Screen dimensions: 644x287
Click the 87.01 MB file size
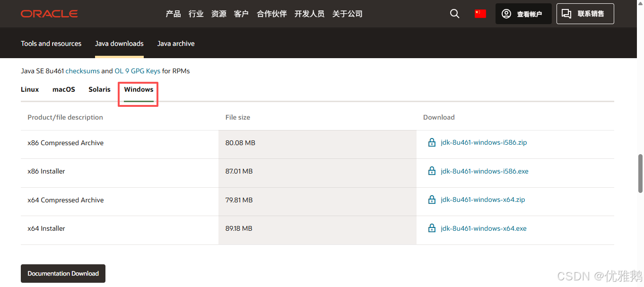click(239, 171)
